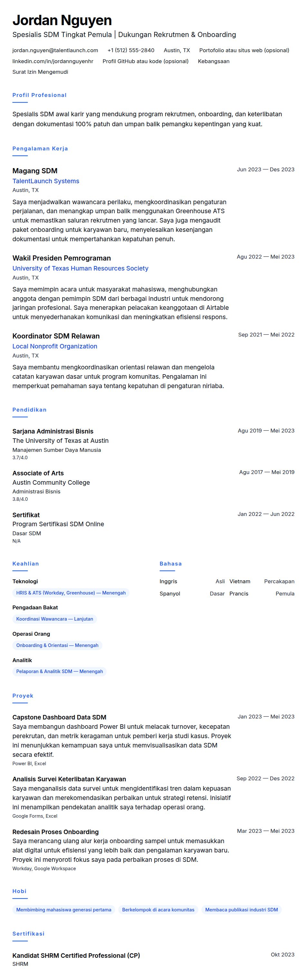Click the name heading Jordan Nguyen
The image size is (307, 980).
tap(62, 20)
